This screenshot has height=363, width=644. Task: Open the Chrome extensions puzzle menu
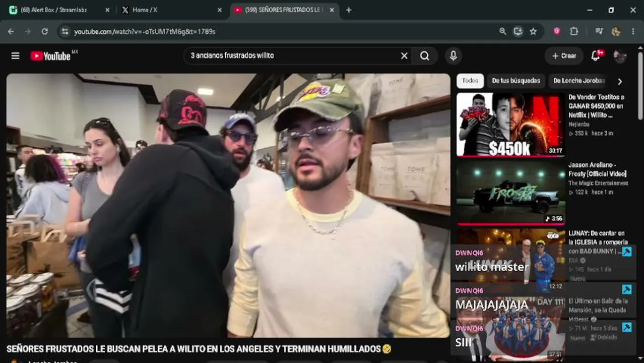pos(574,31)
